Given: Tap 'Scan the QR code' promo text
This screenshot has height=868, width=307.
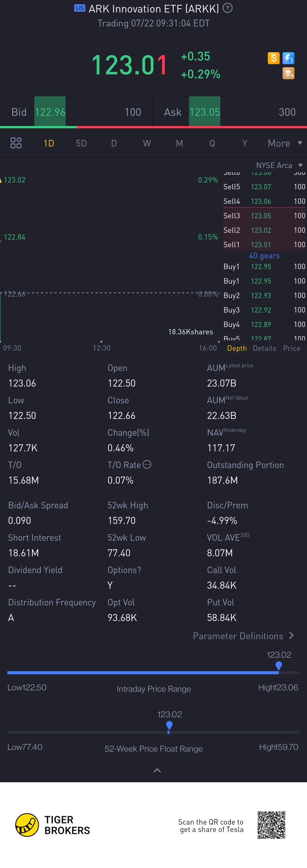Looking at the screenshot, I should pos(211,825).
